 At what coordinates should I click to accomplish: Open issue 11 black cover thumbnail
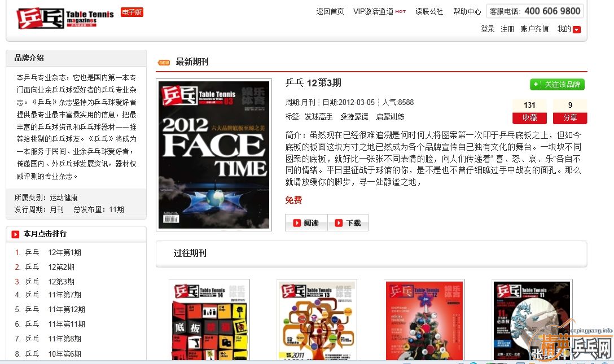point(532,320)
